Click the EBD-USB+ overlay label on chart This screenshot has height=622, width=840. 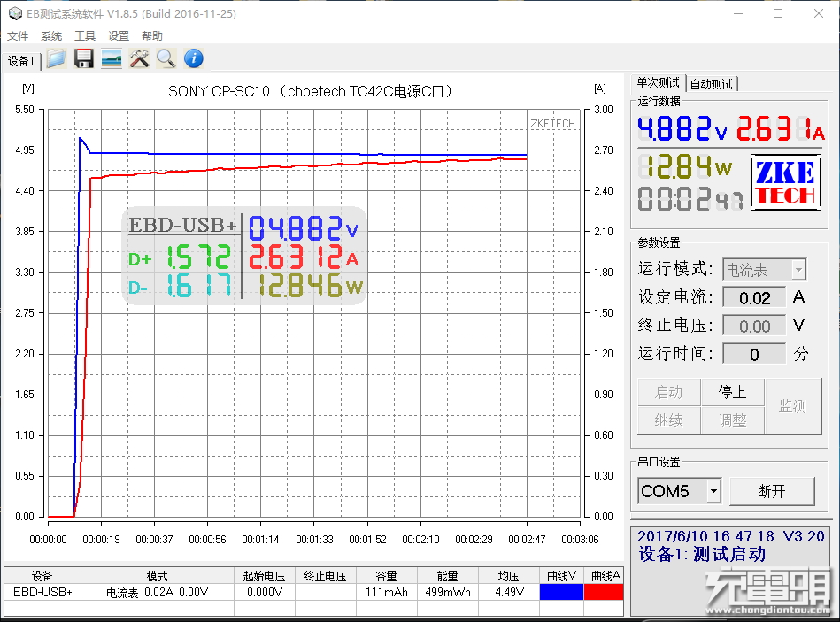(x=182, y=225)
